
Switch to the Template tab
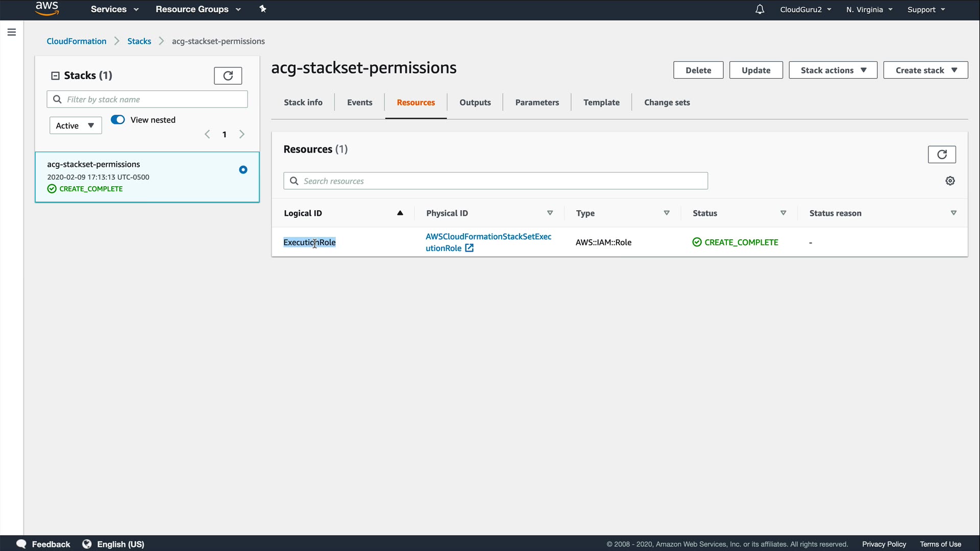(x=601, y=103)
